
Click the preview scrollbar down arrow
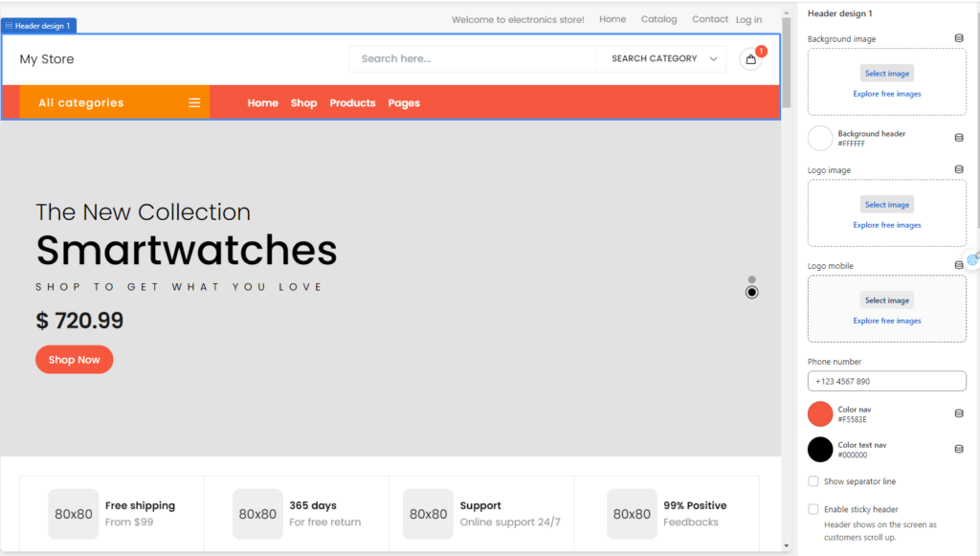tap(787, 546)
